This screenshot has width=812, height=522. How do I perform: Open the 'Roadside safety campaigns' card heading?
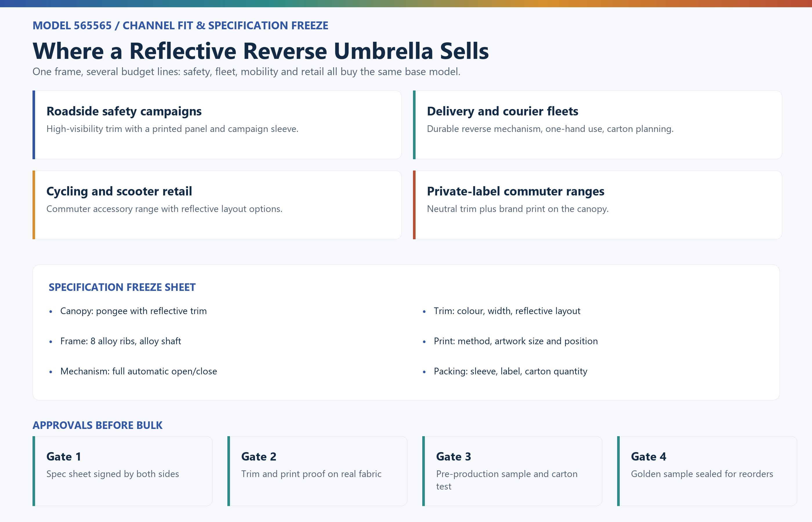[x=124, y=111]
